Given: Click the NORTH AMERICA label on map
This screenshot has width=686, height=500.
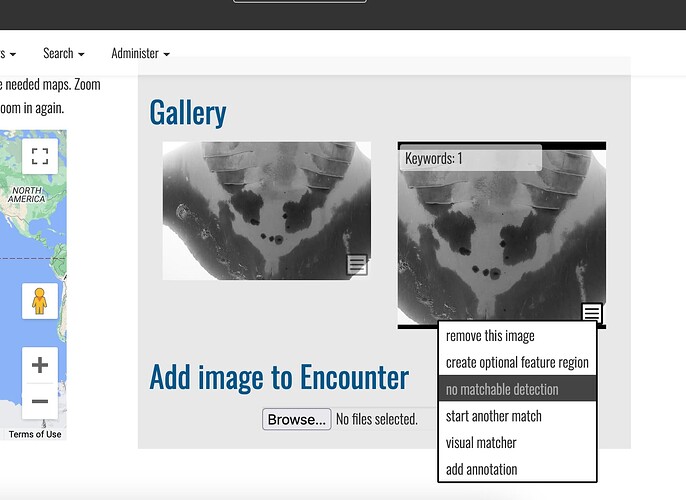Looking at the screenshot, I should pyautogui.click(x=27, y=195).
